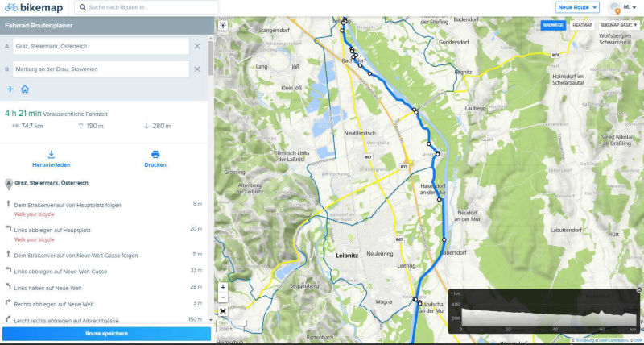
Task: Zoom in on the map
Action: coord(223,287)
